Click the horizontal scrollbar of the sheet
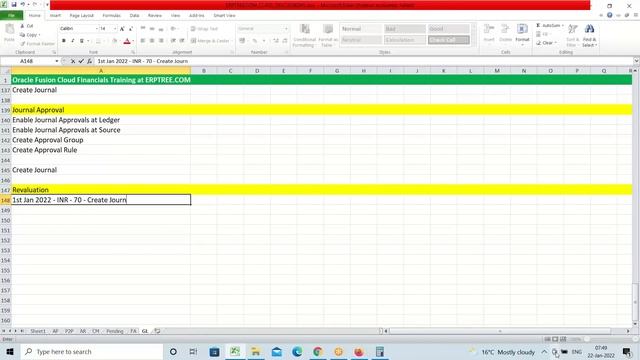The image size is (640, 360). coord(500,331)
